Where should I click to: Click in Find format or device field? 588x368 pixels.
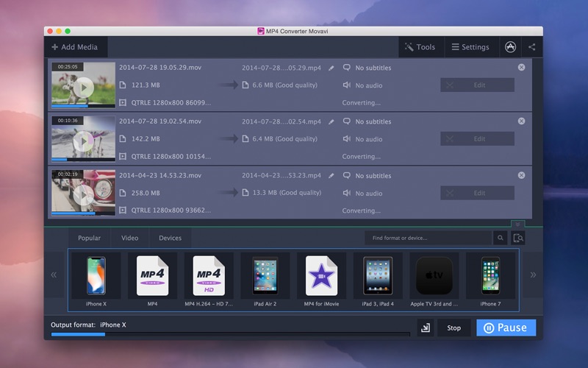(x=429, y=238)
